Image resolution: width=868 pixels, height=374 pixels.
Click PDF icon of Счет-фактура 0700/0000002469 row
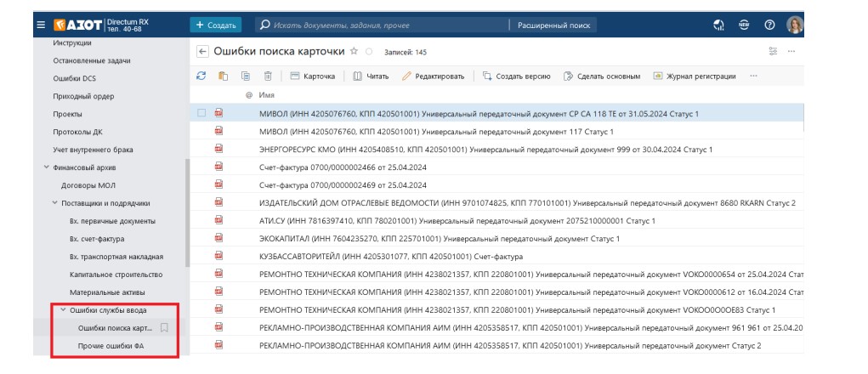(219, 184)
